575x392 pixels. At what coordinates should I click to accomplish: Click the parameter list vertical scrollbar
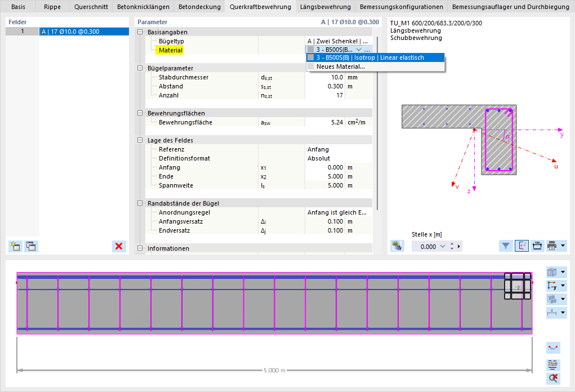click(377, 123)
